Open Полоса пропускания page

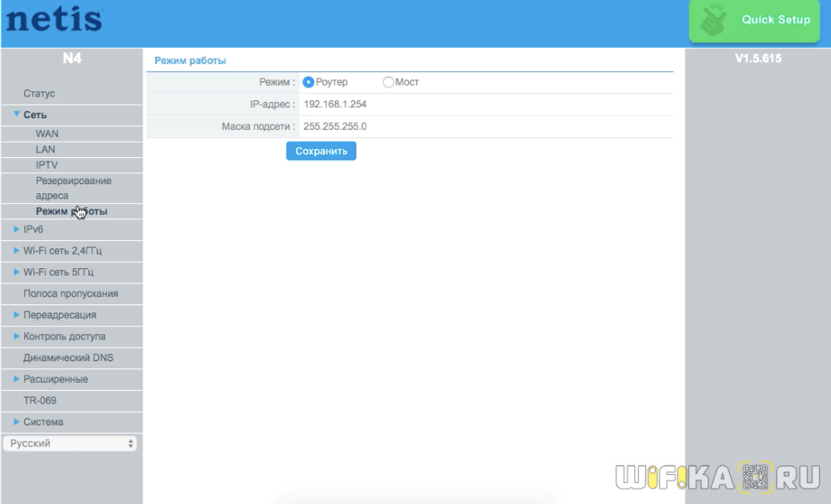(x=72, y=294)
